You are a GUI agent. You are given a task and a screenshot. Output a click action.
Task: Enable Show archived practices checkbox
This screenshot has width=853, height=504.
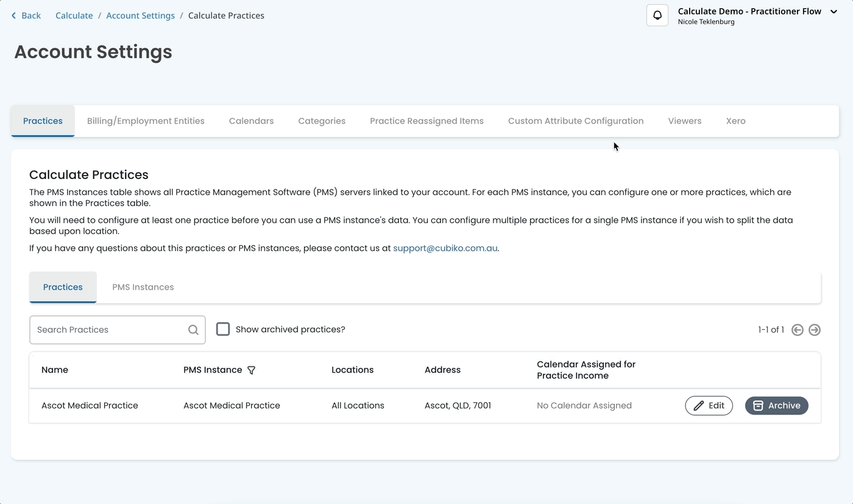[223, 329]
